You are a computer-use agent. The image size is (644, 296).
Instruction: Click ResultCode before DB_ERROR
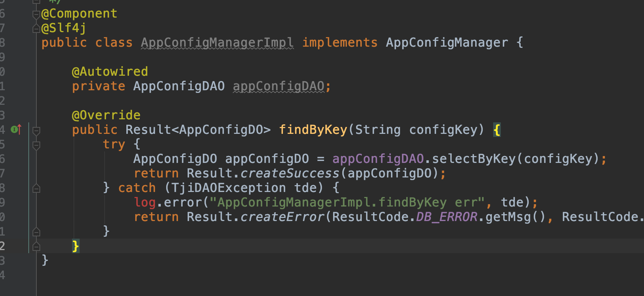coord(370,217)
